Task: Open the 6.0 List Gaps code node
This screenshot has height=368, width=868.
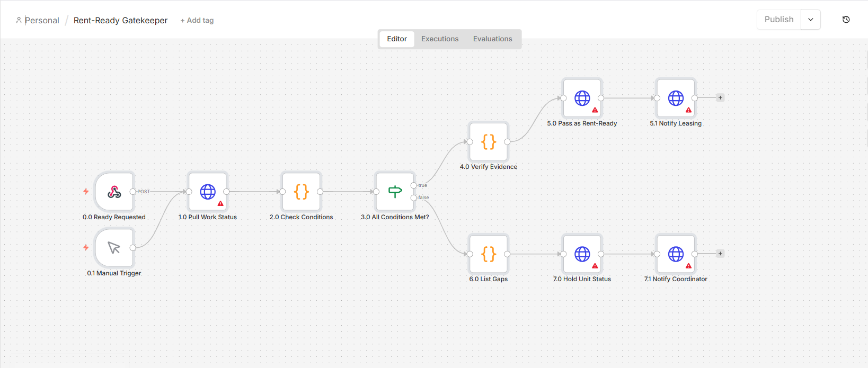Action: (489, 254)
